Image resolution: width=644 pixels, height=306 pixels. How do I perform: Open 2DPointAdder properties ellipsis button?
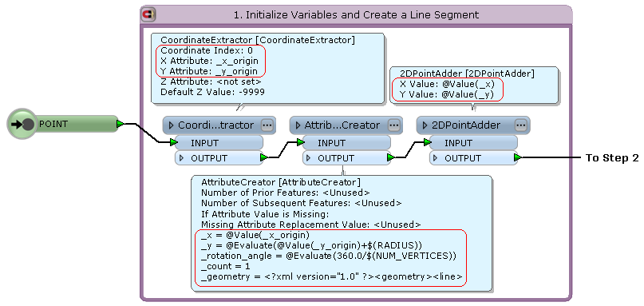point(521,125)
